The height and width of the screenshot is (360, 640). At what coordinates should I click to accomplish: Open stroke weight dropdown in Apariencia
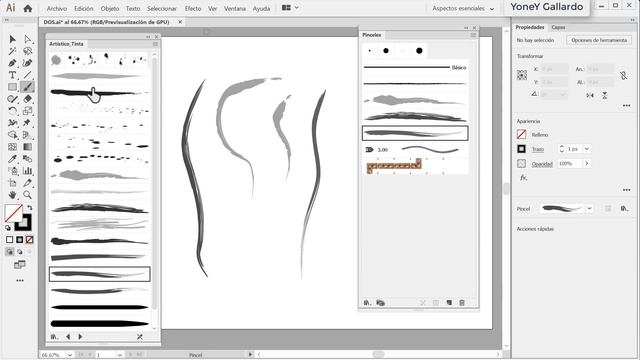click(x=587, y=149)
